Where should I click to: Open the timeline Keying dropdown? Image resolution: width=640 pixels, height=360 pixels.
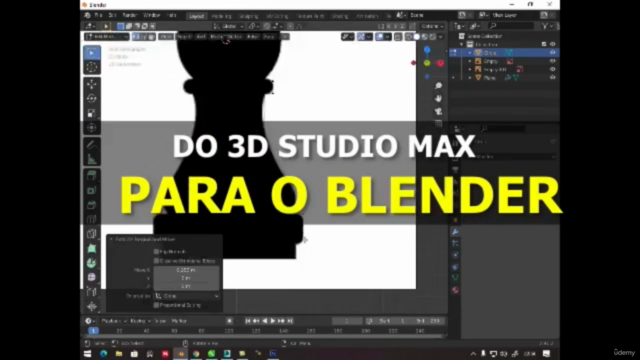(x=140, y=321)
